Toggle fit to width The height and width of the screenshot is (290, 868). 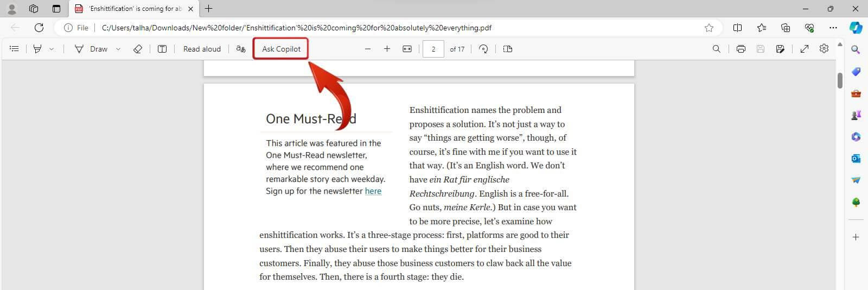pyautogui.click(x=407, y=49)
